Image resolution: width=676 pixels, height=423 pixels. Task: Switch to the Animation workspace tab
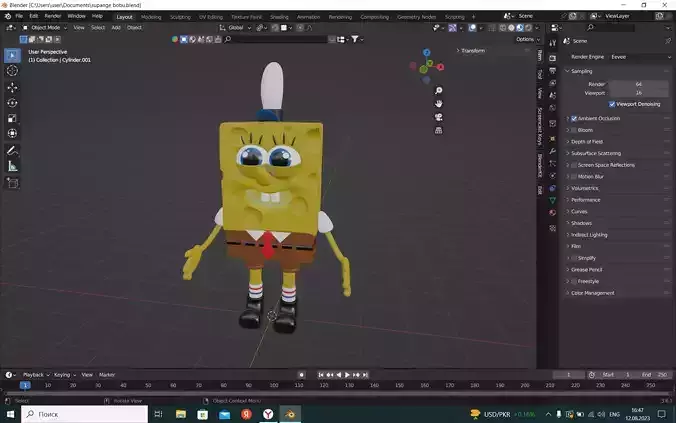click(308, 17)
